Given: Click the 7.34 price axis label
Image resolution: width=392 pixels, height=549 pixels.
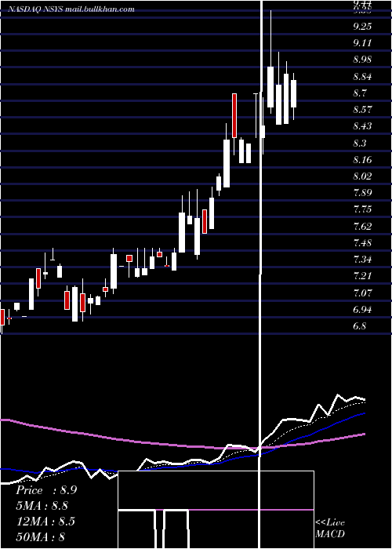Looking at the screenshot, I should click(362, 260).
